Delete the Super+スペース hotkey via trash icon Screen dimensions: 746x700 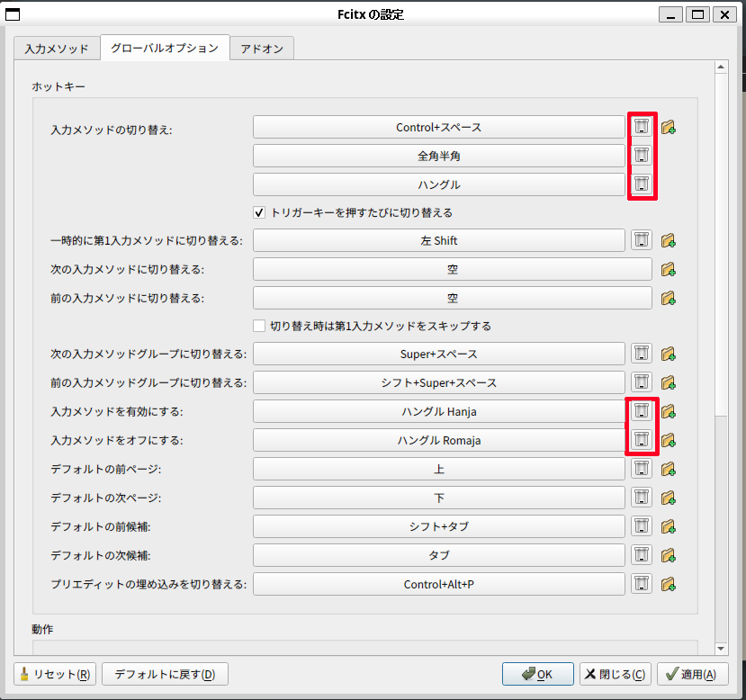(642, 354)
